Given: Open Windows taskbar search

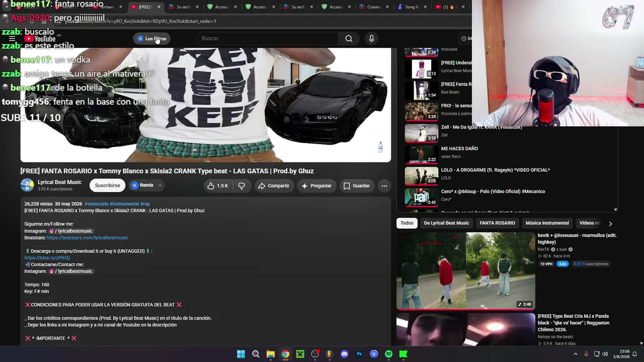Looking at the screenshot, I should tap(256, 354).
